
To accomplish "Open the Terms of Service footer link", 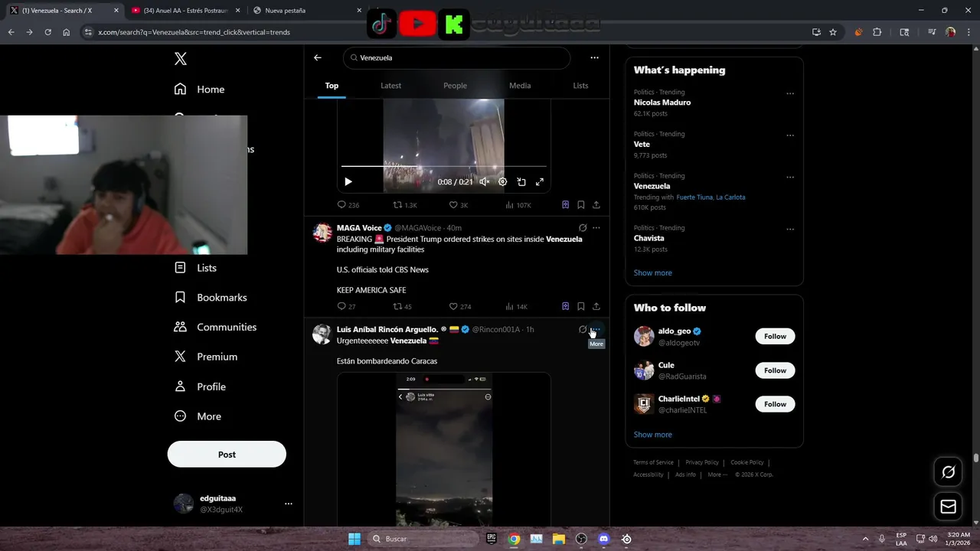I will (653, 462).
